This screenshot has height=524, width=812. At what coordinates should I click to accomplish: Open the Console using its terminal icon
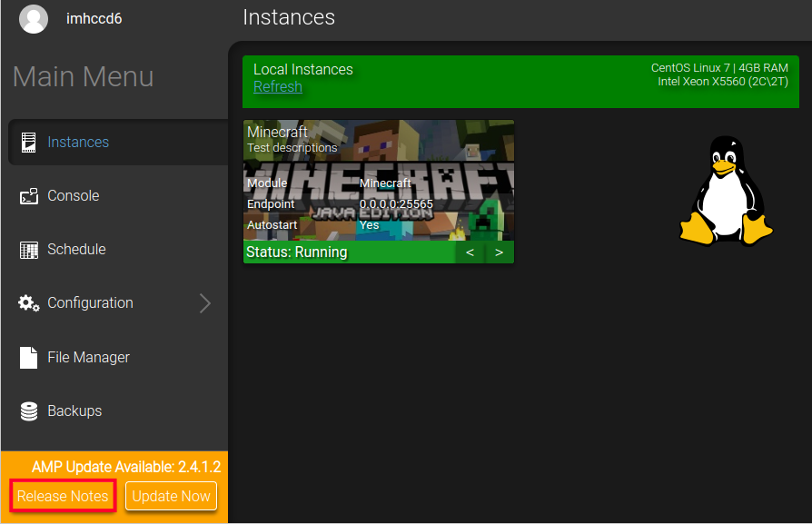26,195
